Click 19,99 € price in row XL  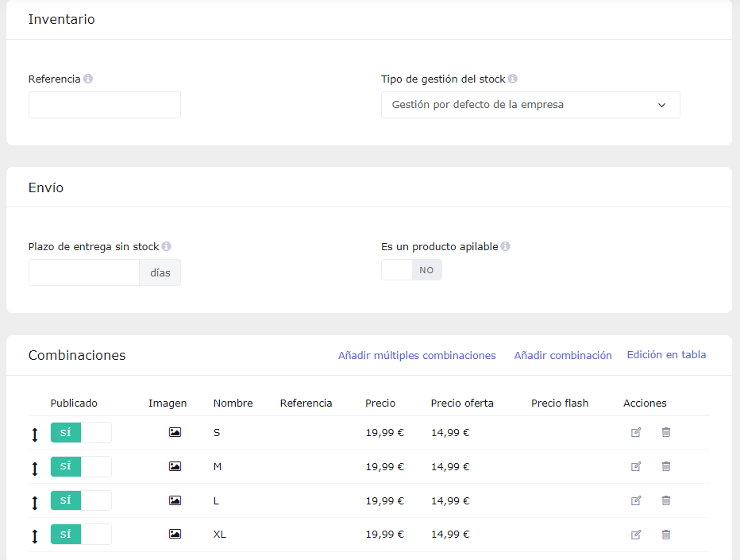384,535
